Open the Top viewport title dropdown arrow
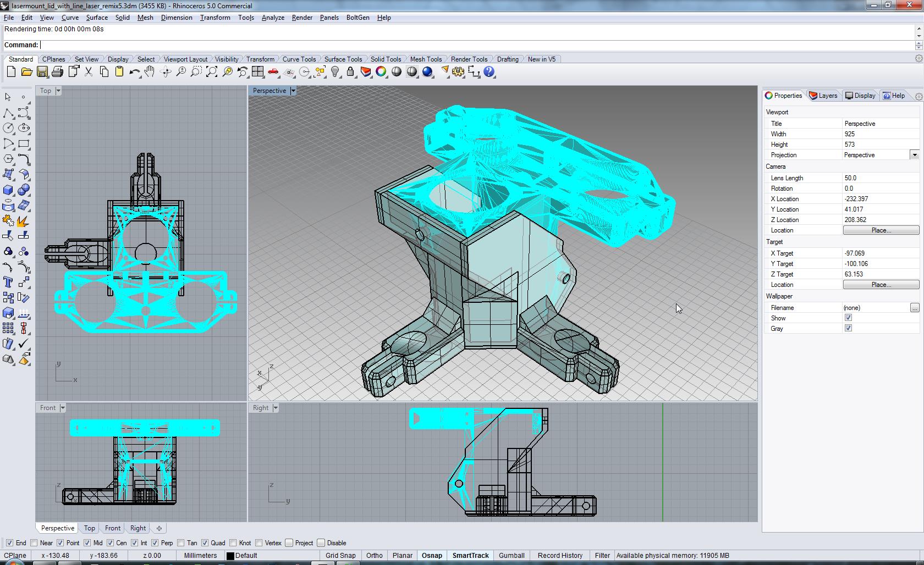Image resolution: width=924 pixels, height=565 pixels. [58, 91]
